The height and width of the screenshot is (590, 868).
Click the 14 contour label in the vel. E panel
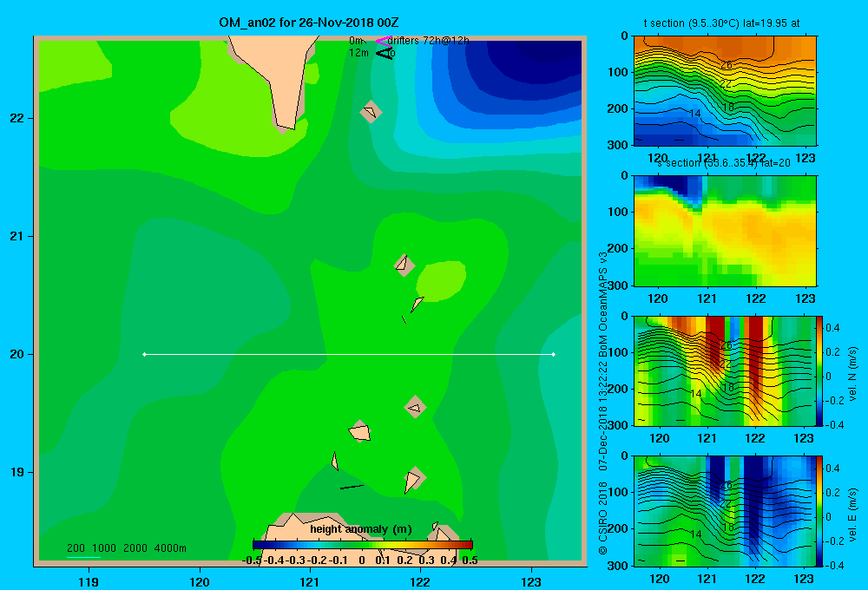pos(696,534)
